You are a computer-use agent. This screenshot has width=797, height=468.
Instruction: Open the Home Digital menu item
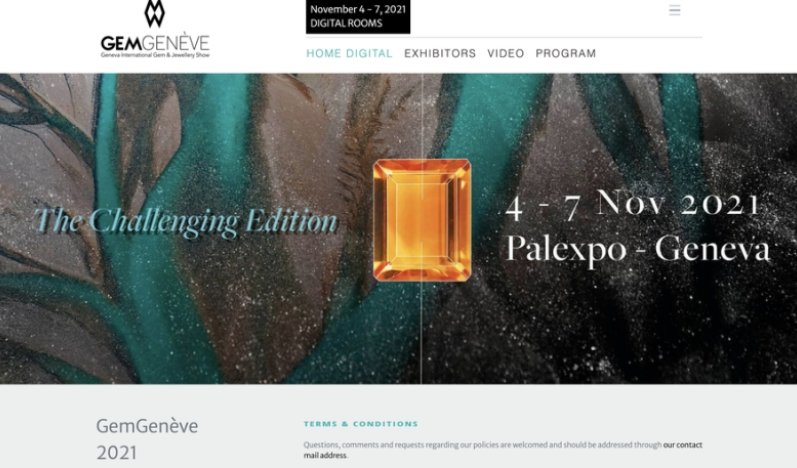point(349,53)
